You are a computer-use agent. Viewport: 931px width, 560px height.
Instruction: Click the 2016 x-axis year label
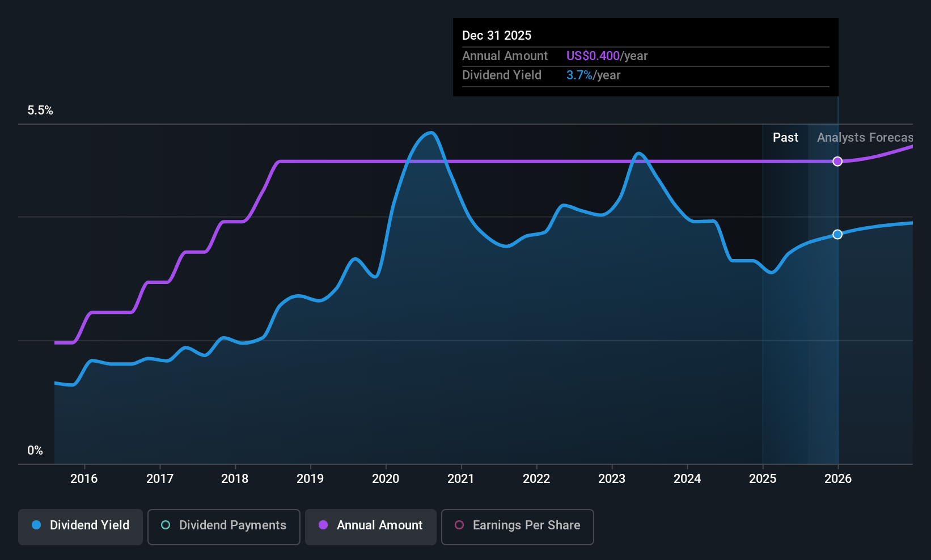(x=84, y=479)
